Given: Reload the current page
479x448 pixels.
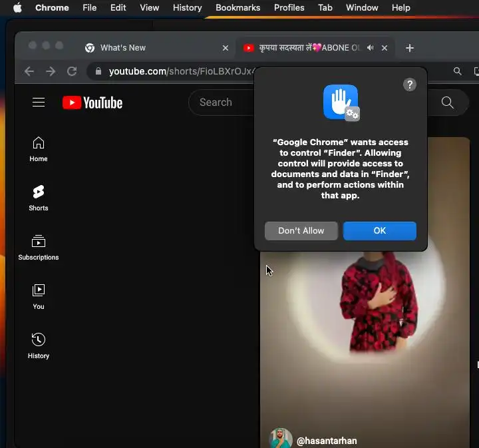Looking at the screenshot, I should 72,71.
